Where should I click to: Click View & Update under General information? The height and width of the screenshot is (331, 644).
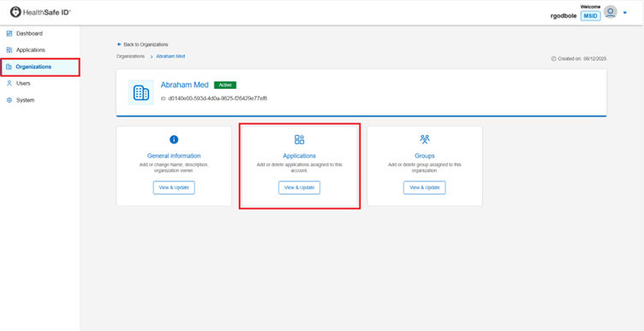click(174, 187)
